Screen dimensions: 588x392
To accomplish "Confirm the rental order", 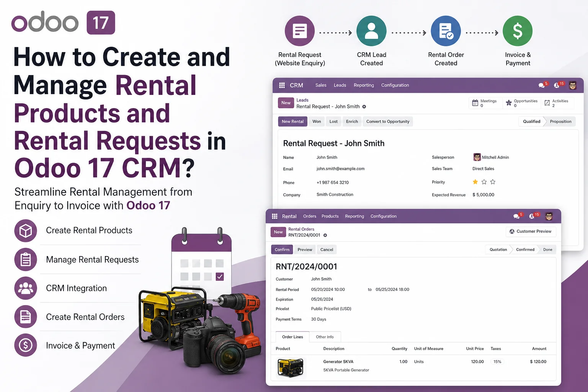I will tap(282, 250).
